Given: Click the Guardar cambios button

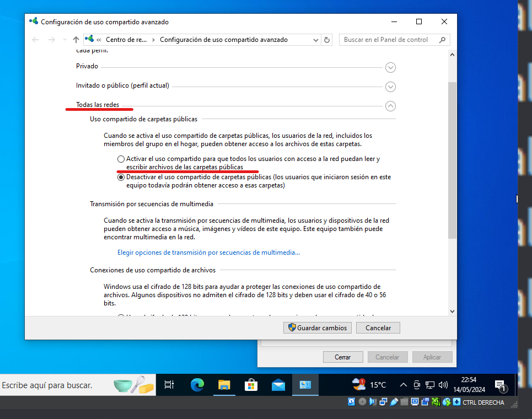Looking at the screenshot, I should point(317,327).
